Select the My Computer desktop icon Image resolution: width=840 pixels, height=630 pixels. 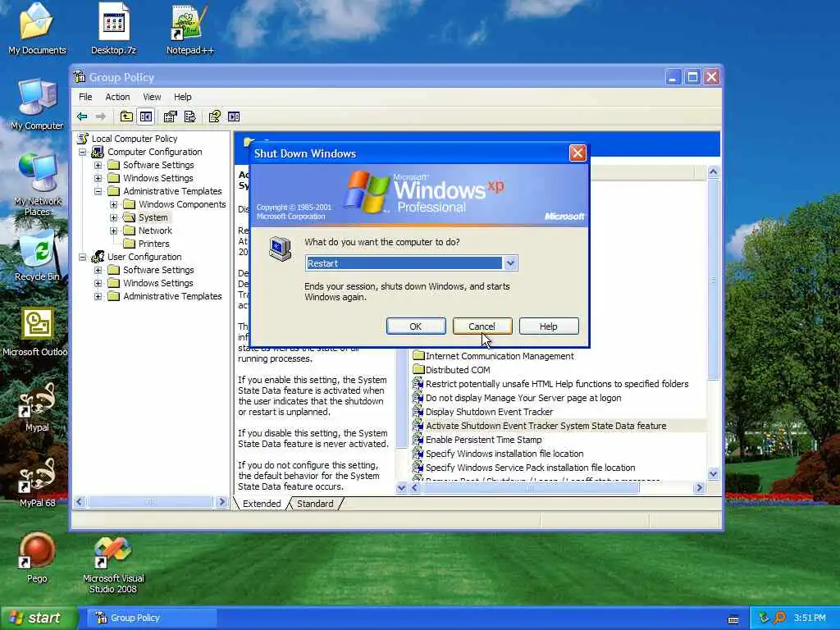37,104
